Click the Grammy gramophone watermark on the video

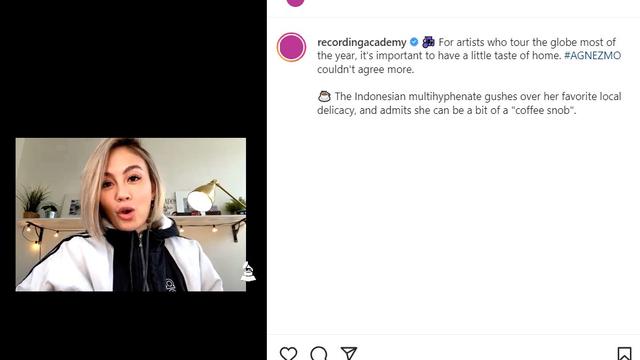click(248, 271)
